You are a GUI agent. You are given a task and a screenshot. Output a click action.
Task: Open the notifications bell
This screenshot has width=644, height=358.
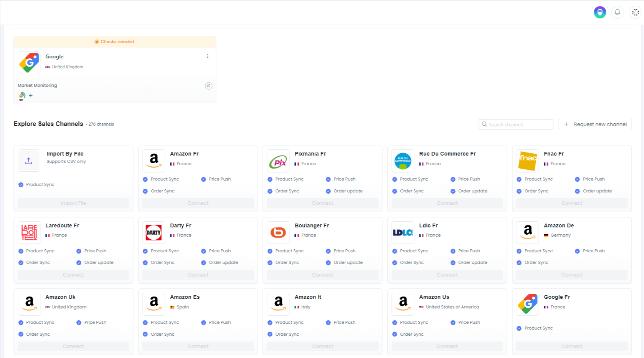tap(618, 12)
